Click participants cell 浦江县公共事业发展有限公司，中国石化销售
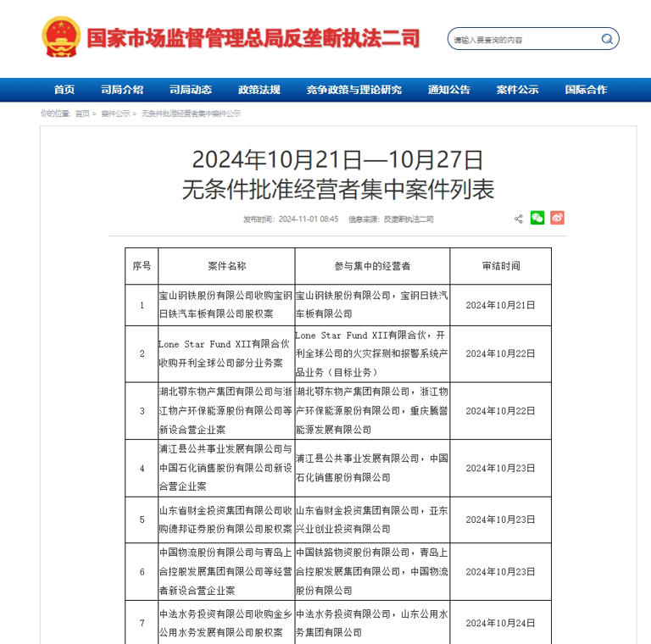This screenshot has width=651, height=644. click(x=372, y=468)
